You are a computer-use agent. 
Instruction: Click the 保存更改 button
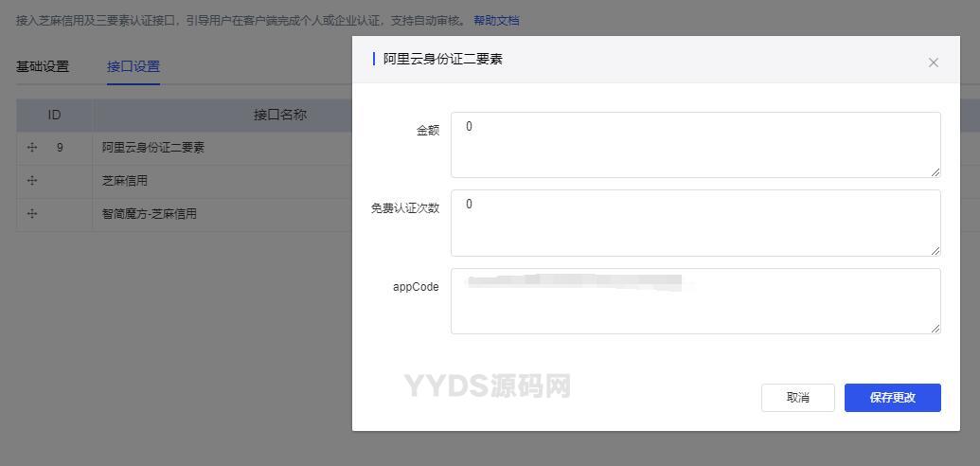(x=892, y=398)
